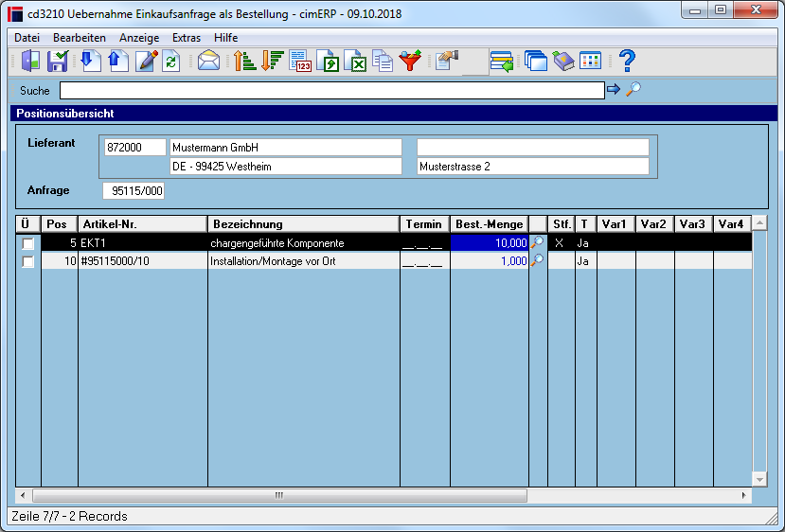This screenshot has height=532, width=785.
Task: Tick the Ü checkbox for position 10
Action: pyautogui.click(x=28, y=262)
